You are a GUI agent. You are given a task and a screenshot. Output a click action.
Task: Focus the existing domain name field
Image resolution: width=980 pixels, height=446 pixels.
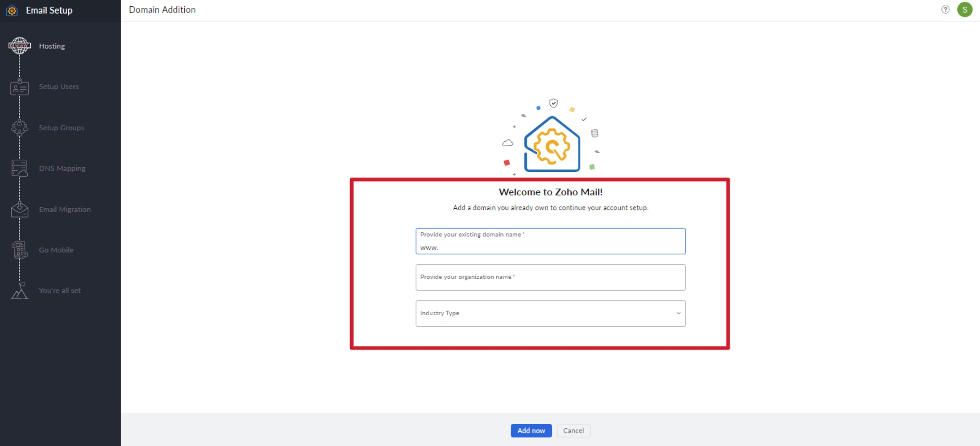[550, 241]
